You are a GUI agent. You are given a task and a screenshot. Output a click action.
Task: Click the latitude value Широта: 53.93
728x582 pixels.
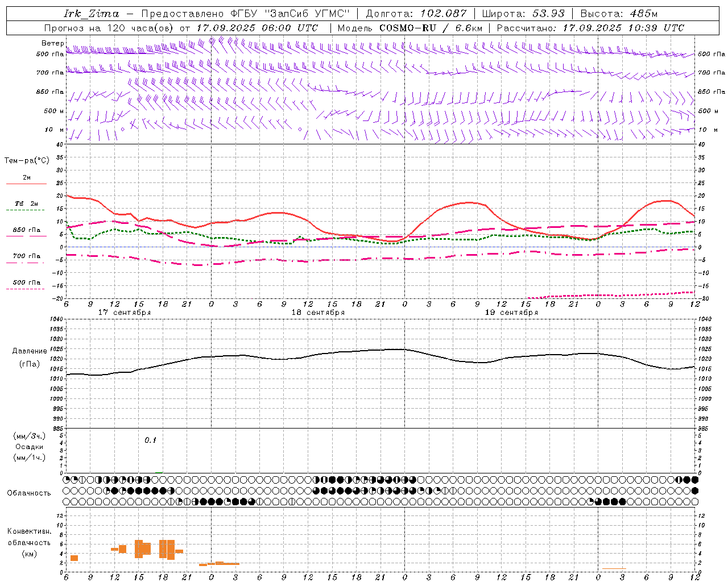523,14
